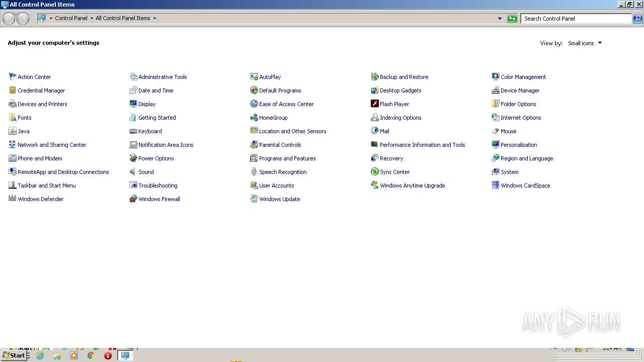Open Windows Explorer from taskbar
This screenshot has height=362, width=644.
coord(57,355)
